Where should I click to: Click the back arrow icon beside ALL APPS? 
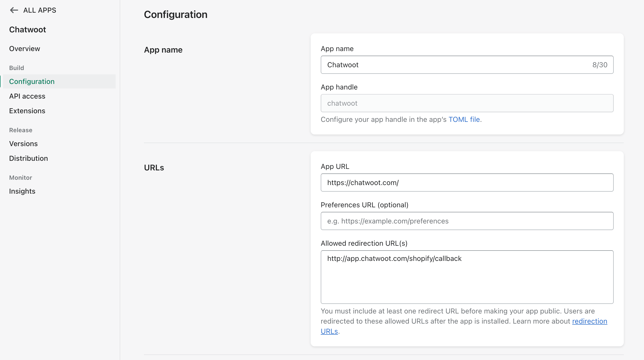(x=14, y=10)
